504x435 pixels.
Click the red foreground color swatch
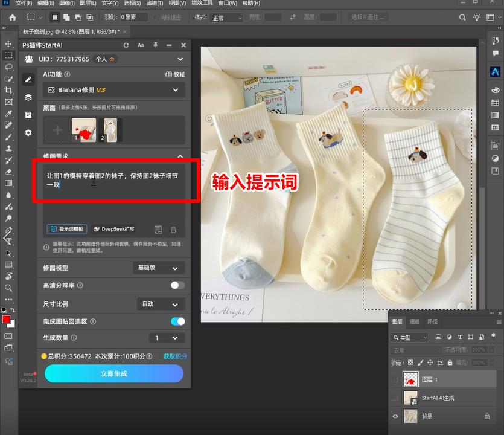click(x=6, y=319)
